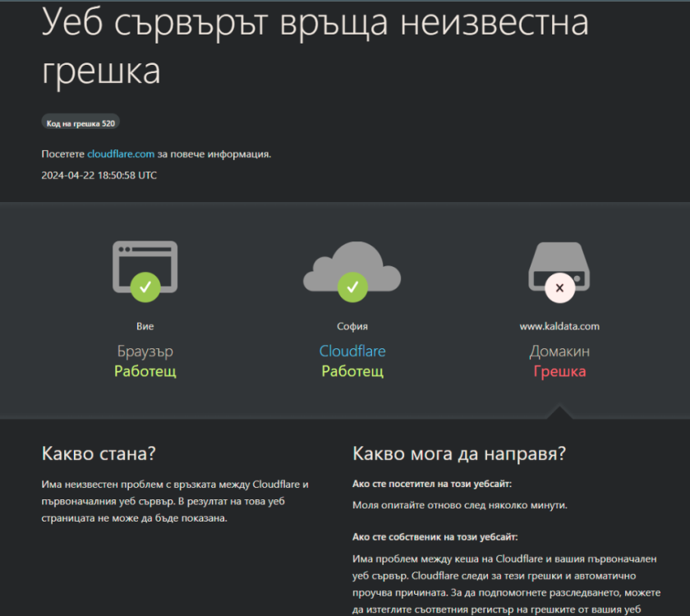Click the Домакин label
This screenshot has height=616, width=690.
[559, 352]
